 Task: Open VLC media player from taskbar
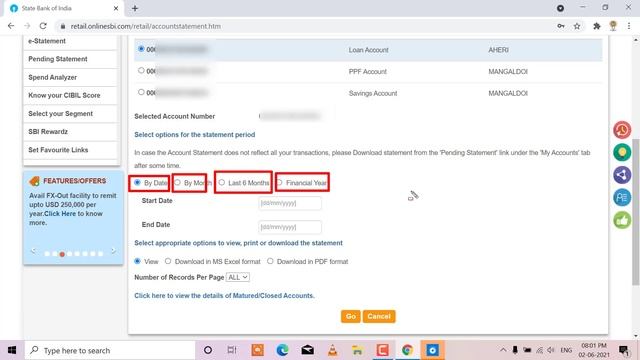click(333, 350)
